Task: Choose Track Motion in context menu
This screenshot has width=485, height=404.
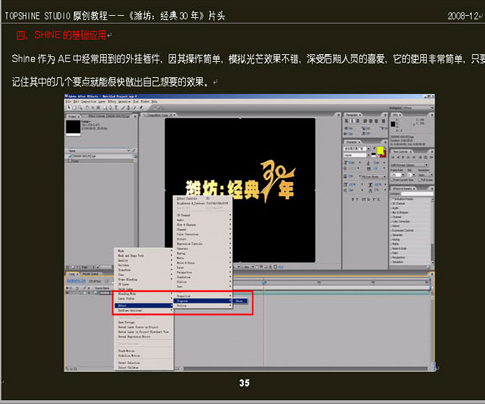Action: tap(144, 351)
